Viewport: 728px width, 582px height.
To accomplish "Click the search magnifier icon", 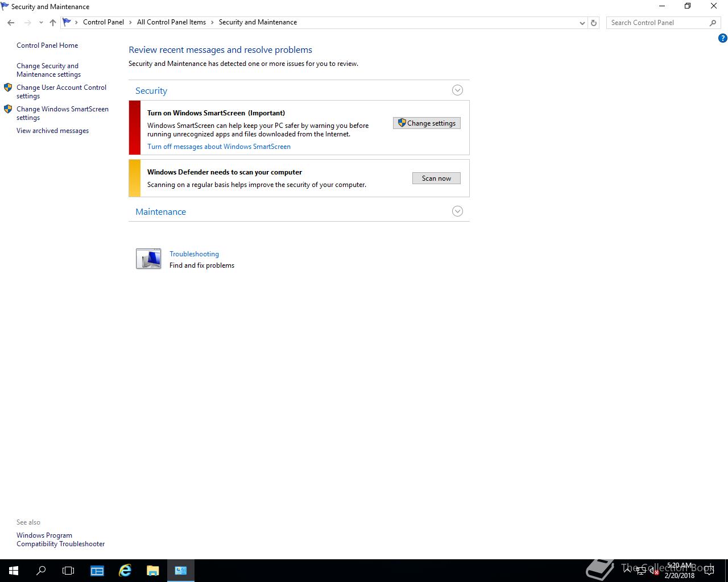I will pos(713,23).
